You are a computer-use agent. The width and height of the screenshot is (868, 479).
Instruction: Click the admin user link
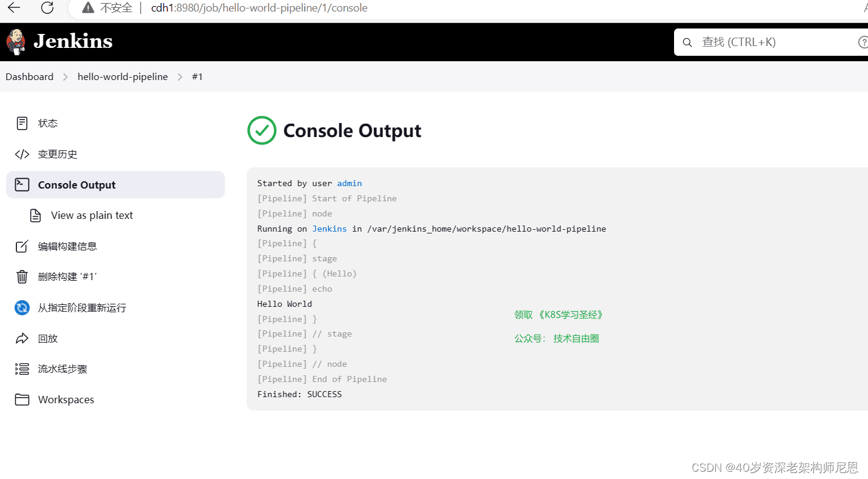point(350,183)
